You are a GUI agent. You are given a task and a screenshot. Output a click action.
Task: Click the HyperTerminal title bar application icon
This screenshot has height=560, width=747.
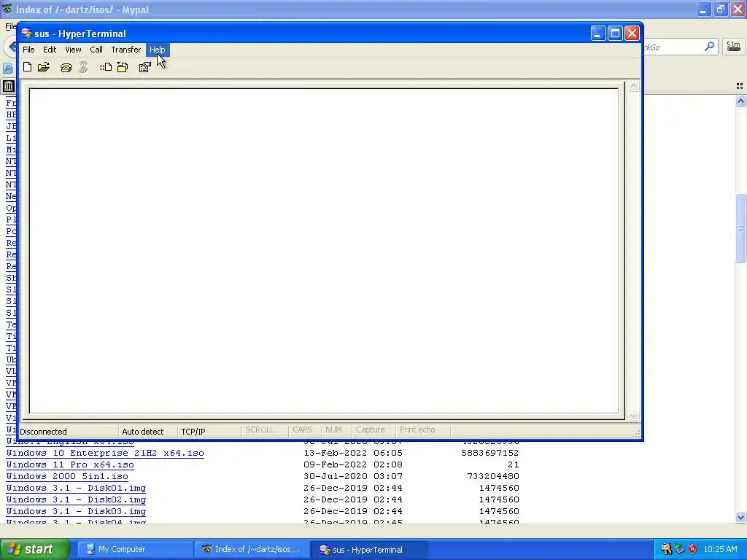tap(27, 34)
